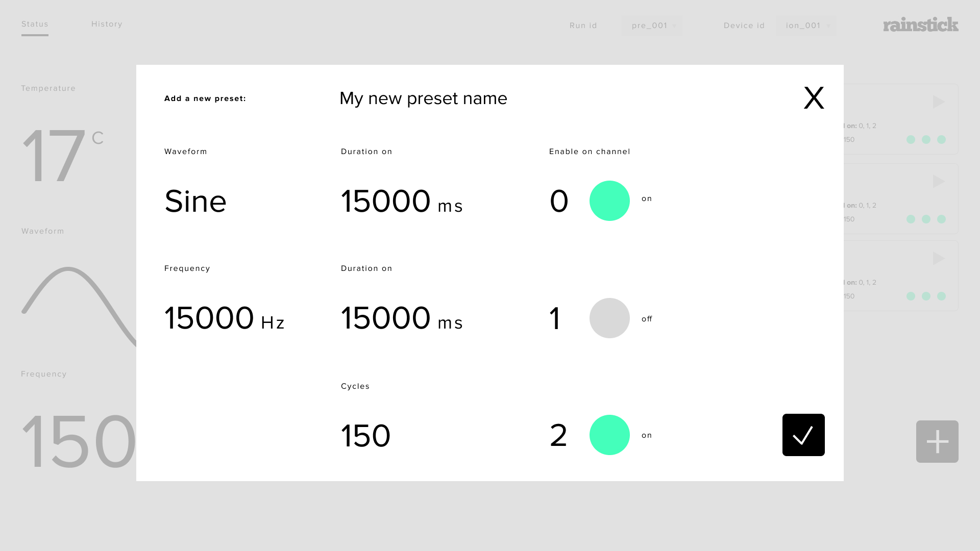
Task: Click the Waveform label in the dialog
Action: click(186, 152)
